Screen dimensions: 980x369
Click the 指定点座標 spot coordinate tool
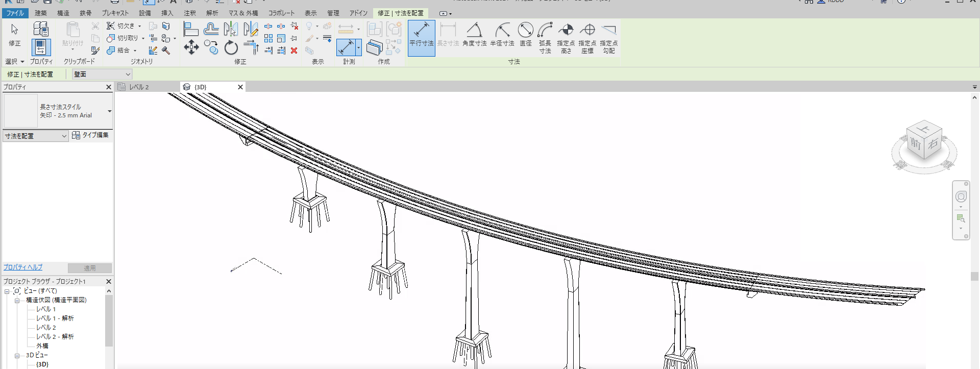click(587, 38)
